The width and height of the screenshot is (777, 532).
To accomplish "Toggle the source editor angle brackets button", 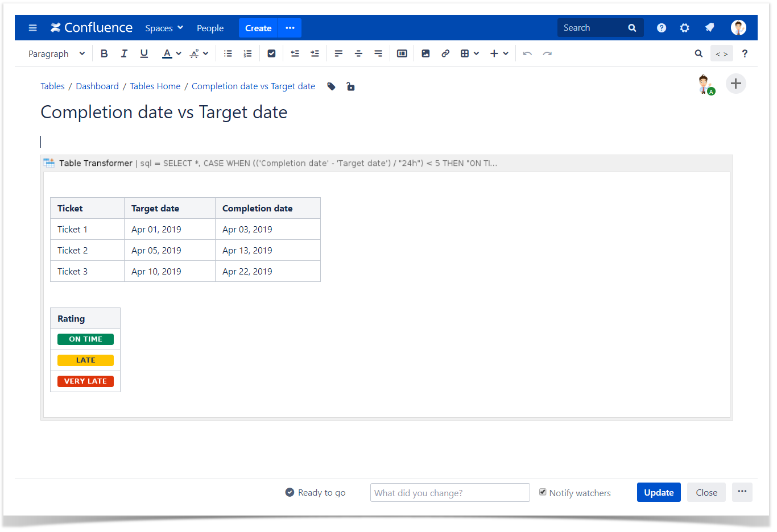I will pos(721,53).
